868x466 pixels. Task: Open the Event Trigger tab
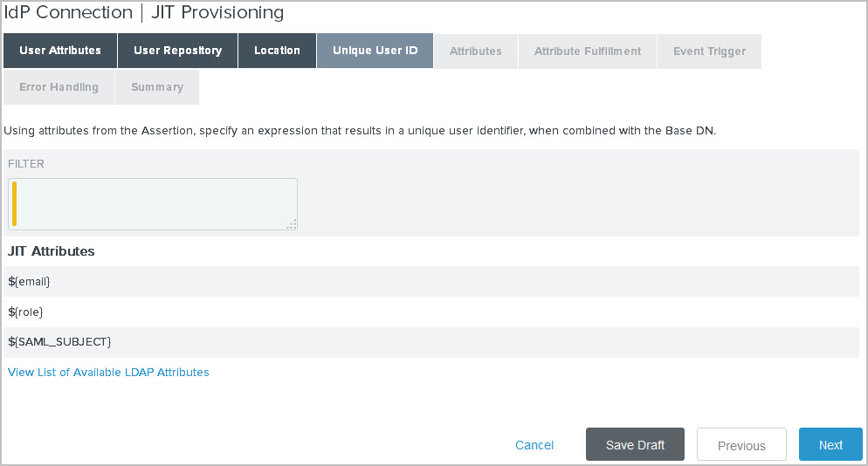[709, 51]
